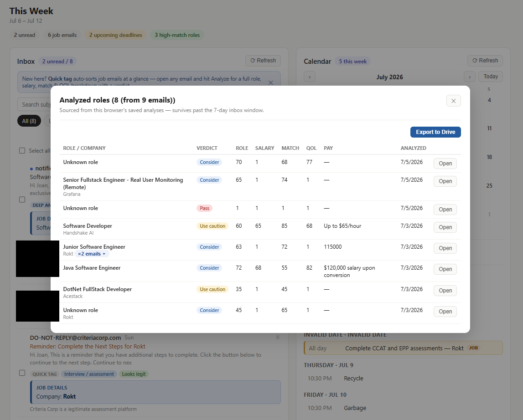
Task: Open the first Unknown role analyzed 7/5/2026
Action: point(445,164)
